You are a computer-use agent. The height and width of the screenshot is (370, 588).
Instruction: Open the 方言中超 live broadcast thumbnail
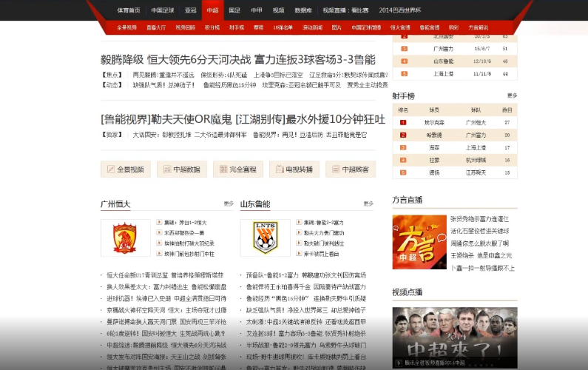click(419, 242)
